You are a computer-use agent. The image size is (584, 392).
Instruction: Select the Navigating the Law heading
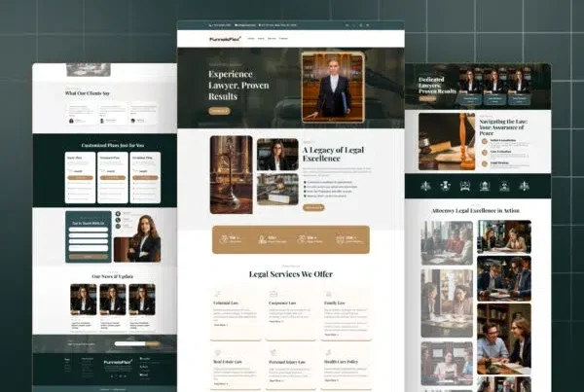[x=503, y=127]
